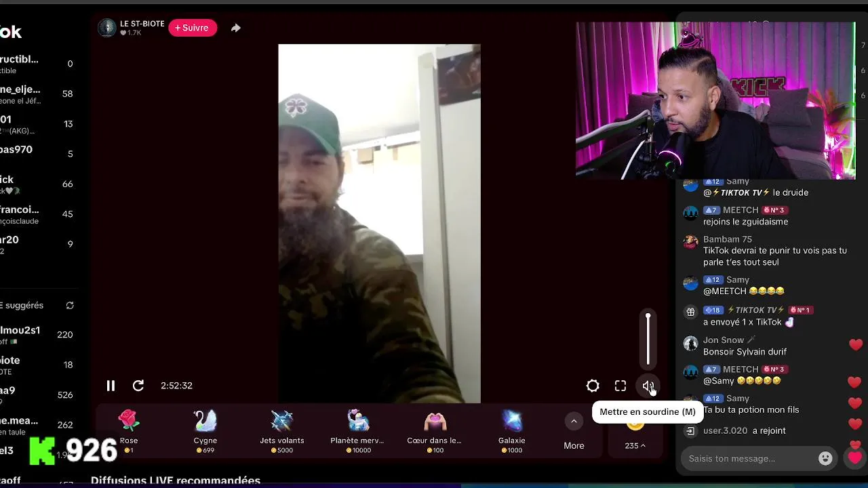Focus the Saisis ton message field

point(749,459)
